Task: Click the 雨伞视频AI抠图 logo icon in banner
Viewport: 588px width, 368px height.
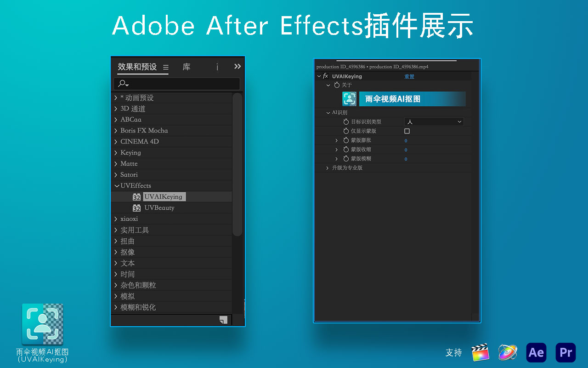Action: coord(350,99)
